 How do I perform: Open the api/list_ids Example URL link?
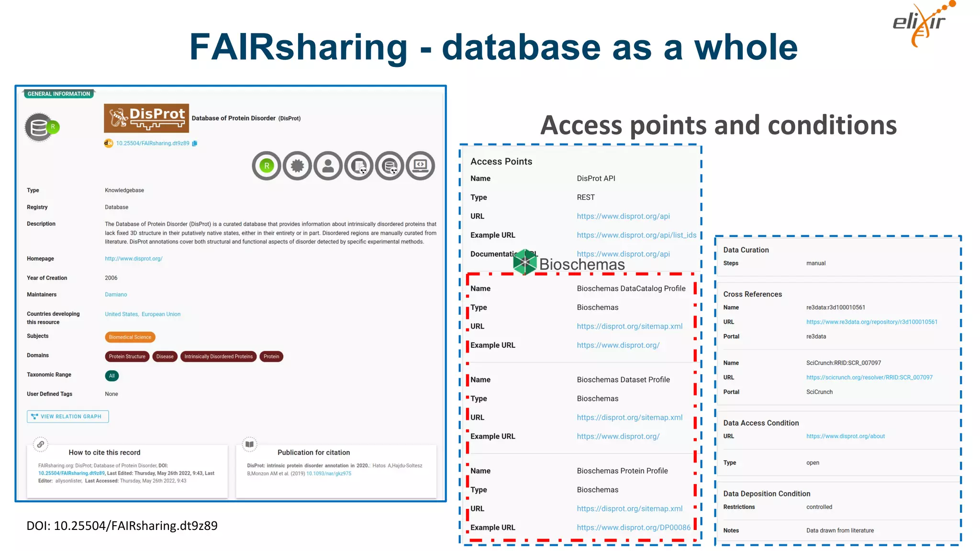636,235
